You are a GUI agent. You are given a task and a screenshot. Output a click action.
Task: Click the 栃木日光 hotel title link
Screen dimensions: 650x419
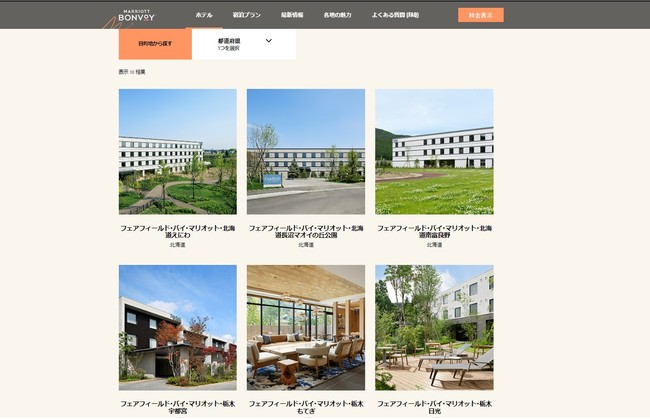(434, 407)
